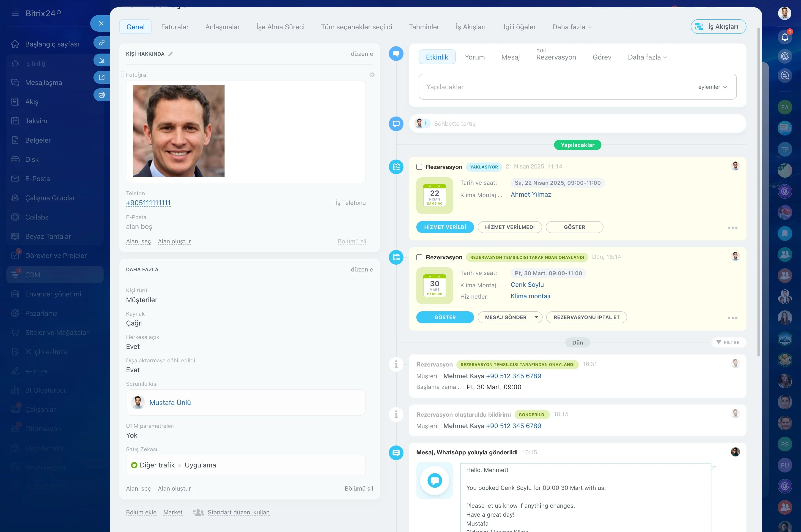Open the hamburger menu next to Bitrix24
Screen dimensions: 801x532
15,13
